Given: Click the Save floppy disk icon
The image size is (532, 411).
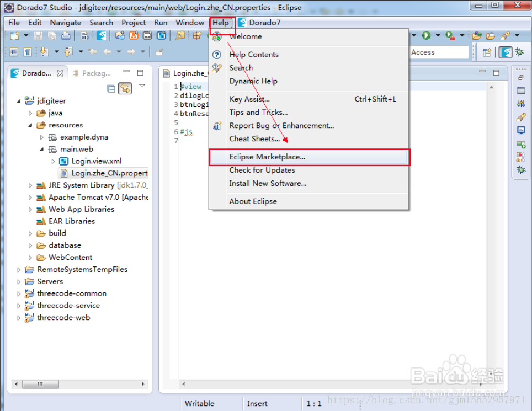Looking at the screenshot, I should 38,36.
